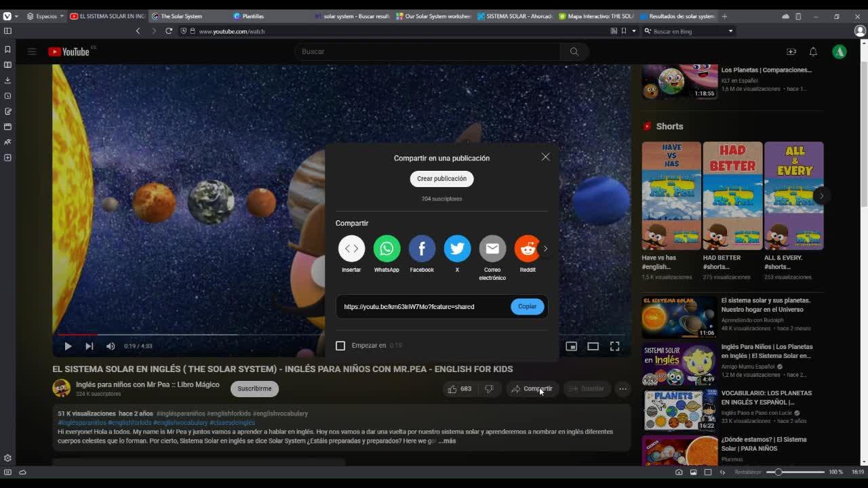Choose the Insertar embed option
Image resolution: width=868 pixels, height=488 pixels.
pos(351,249)
